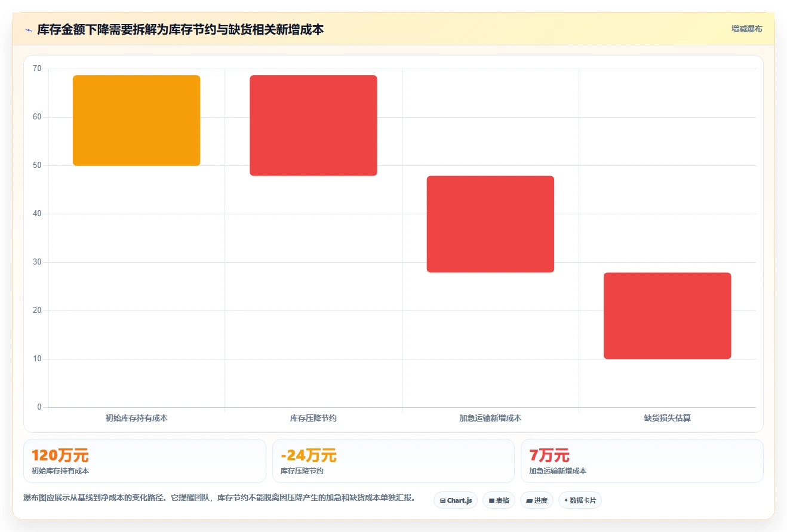The height and width of the screenshot is (532, 787).
Task: Click the y-axis value 10
Action: pos(37,359)
